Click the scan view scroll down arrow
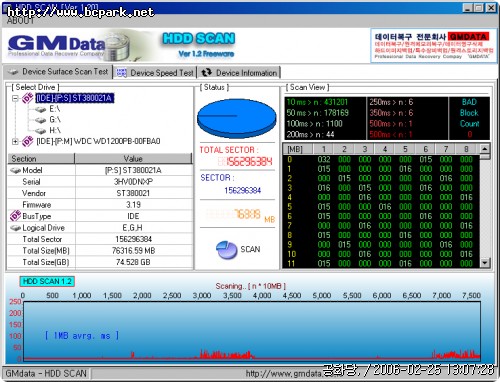 pyautogui.click(x=485, y=263)
